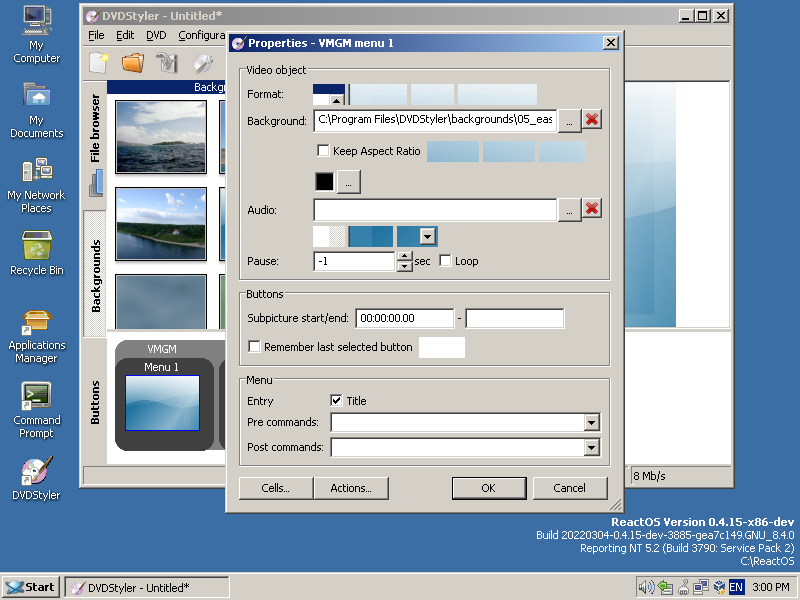Viewport: 800px width, 600px height.
Task: Click the Cells... button
Action: tap(276, 488)
